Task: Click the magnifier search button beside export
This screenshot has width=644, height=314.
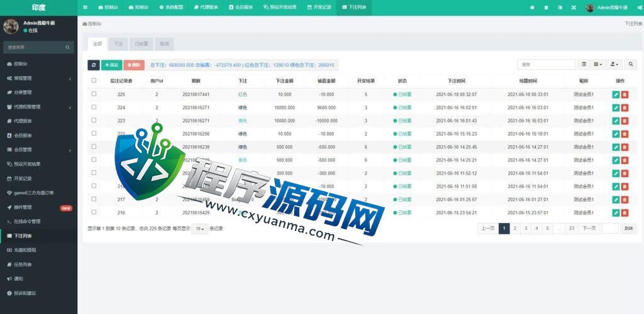Action: [x=630, y=64]
